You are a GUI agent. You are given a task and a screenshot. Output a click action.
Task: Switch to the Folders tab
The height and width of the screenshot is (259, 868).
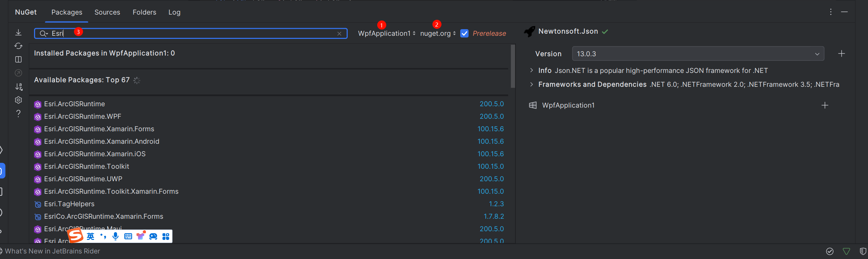tap(144, 12)
